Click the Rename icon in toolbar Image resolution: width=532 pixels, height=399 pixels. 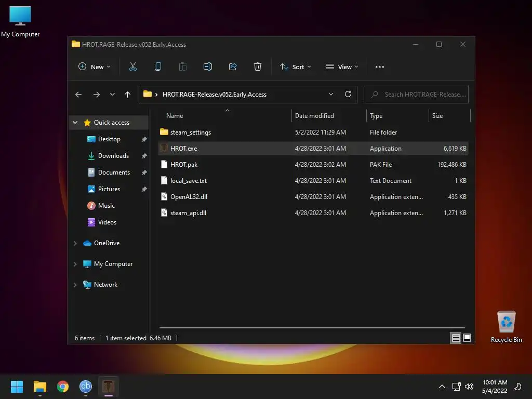[x=208, y=67]
